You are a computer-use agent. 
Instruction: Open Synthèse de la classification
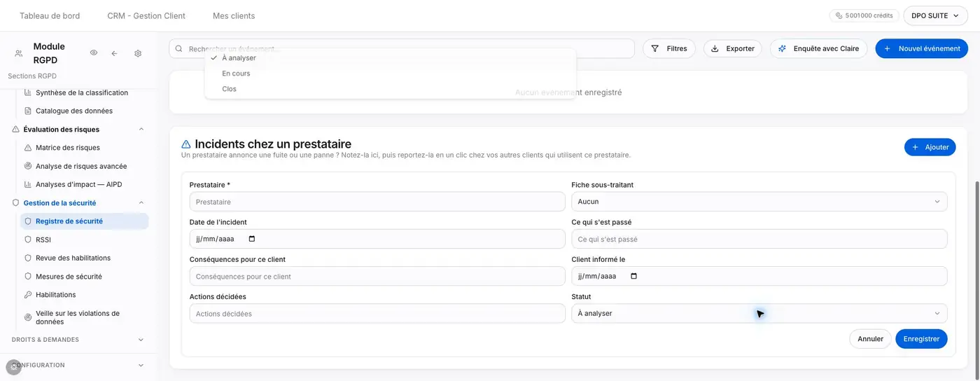(x=82, y=92)
